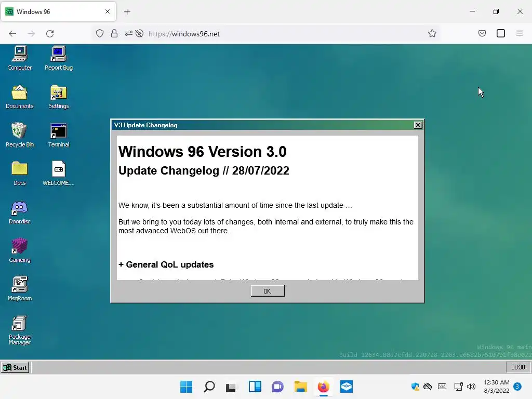Open the Chat taskbar icon
Screen dimensions: 532x399
tap(277, 387)
